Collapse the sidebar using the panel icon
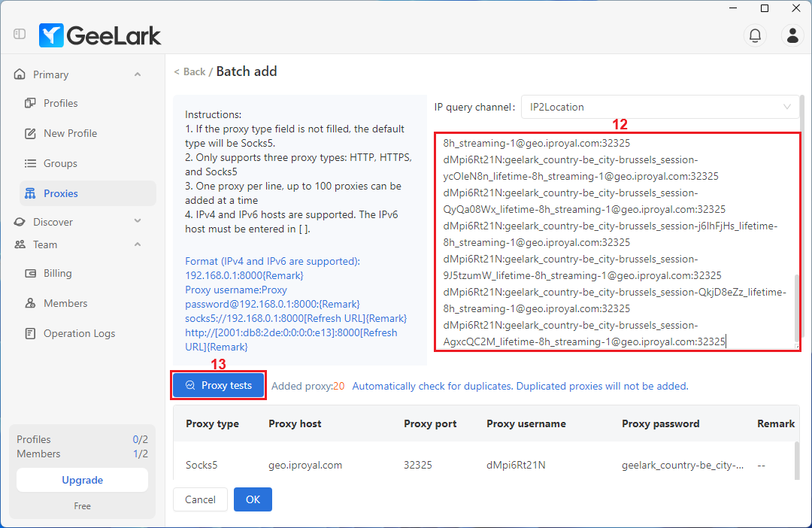Viewport: 812px width, 528px height. click(x=20, y=35)
